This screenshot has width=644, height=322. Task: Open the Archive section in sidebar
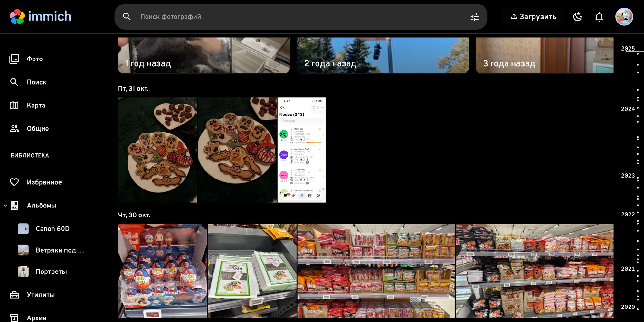pyautogui.click(x=36, y=318)
